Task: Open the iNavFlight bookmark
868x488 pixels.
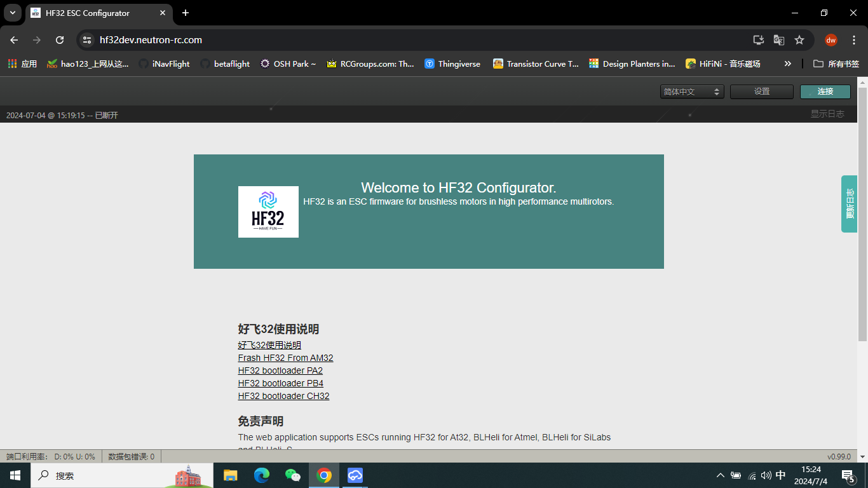Action: [x=164, y=64]
